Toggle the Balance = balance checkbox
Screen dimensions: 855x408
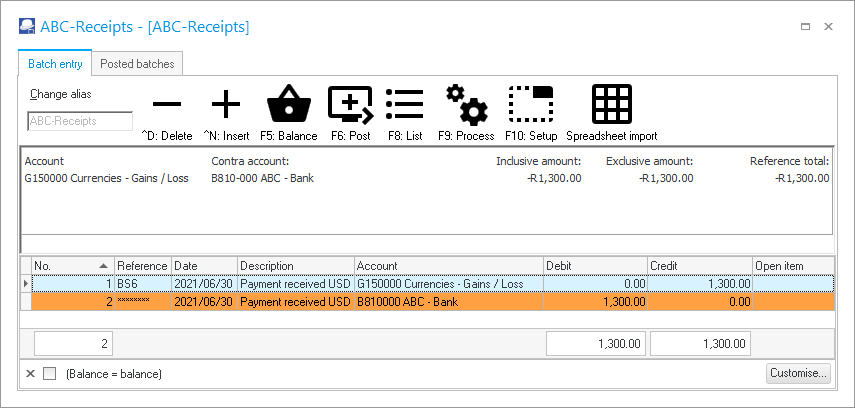(x=50, y=374)
